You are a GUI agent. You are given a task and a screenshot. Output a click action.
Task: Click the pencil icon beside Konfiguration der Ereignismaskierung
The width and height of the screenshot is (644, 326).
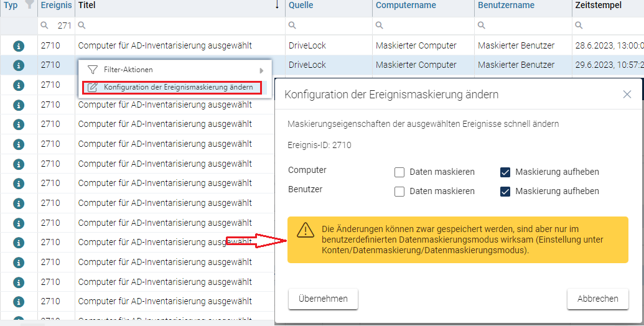pos(93,87)
